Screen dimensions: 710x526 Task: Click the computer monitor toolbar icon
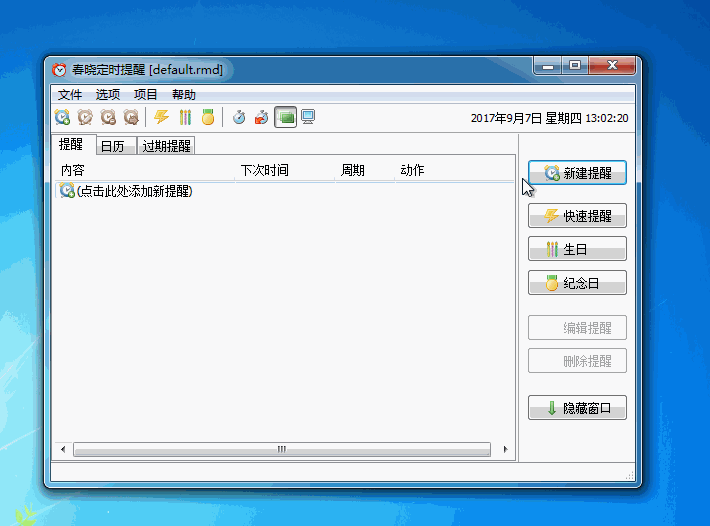(x=308, y=117)
